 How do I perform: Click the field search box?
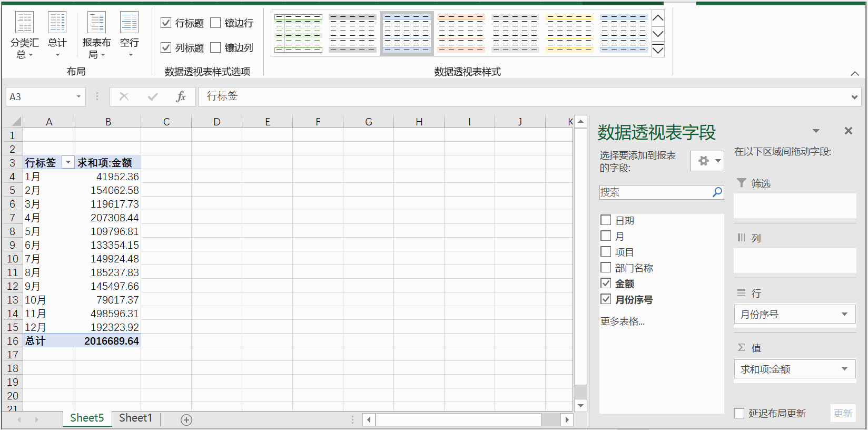click(656, 192)
